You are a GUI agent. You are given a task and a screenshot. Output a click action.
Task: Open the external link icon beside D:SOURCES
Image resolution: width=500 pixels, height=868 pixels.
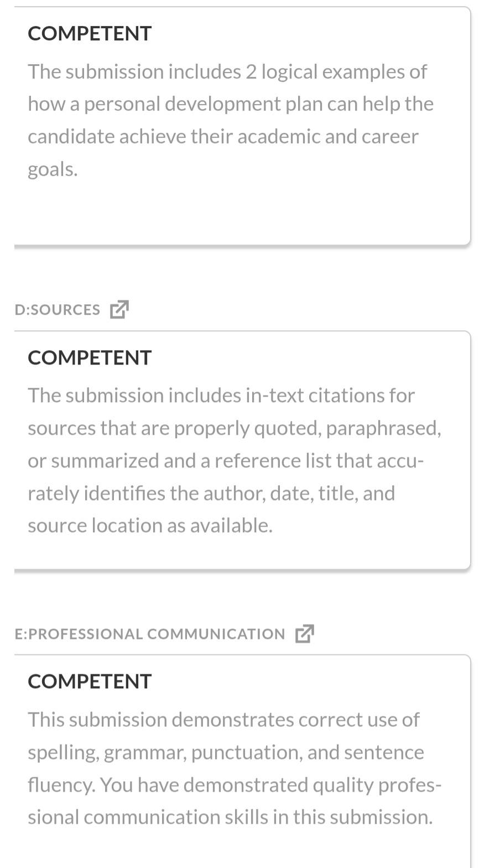(119, 309)
